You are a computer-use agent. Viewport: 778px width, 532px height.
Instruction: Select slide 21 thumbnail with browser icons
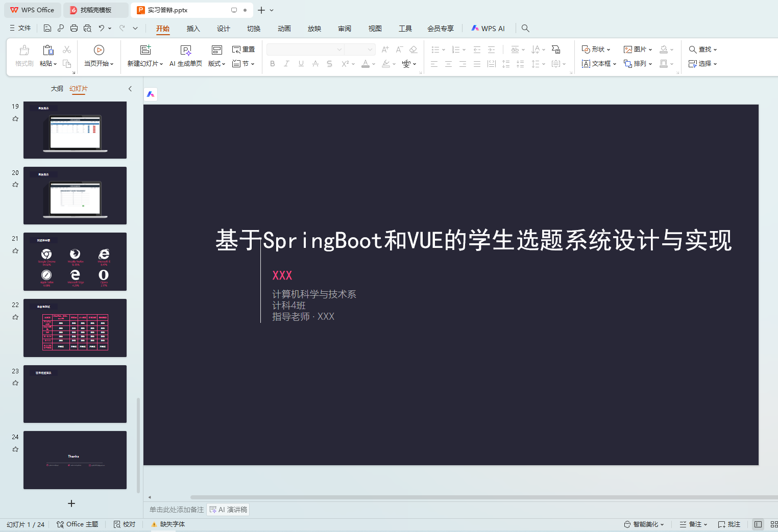[x=75, y=261]
